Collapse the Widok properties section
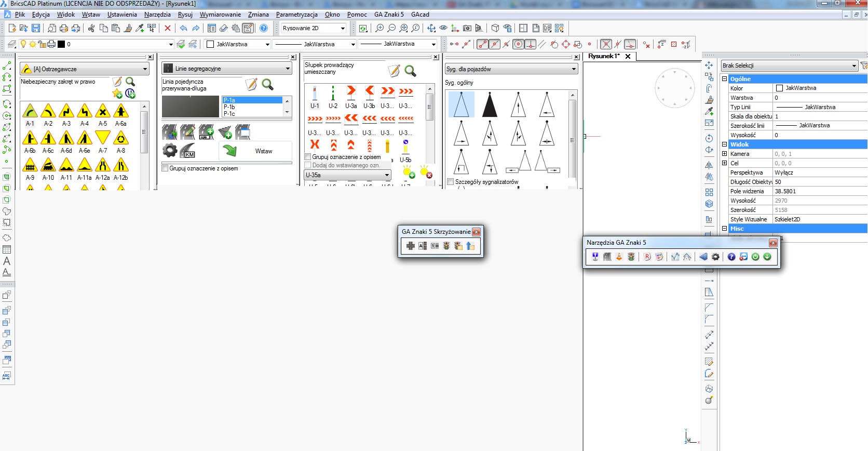The image size is (868, 451). tap(725, 144)
